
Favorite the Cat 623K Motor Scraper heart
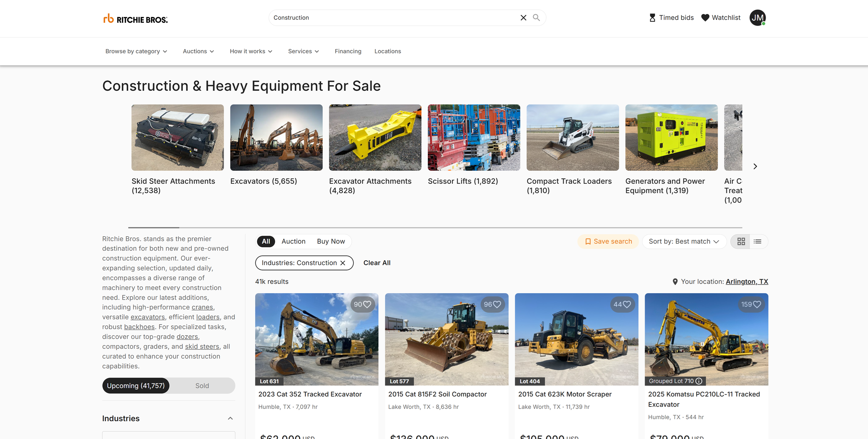click(x=627, y=304)
